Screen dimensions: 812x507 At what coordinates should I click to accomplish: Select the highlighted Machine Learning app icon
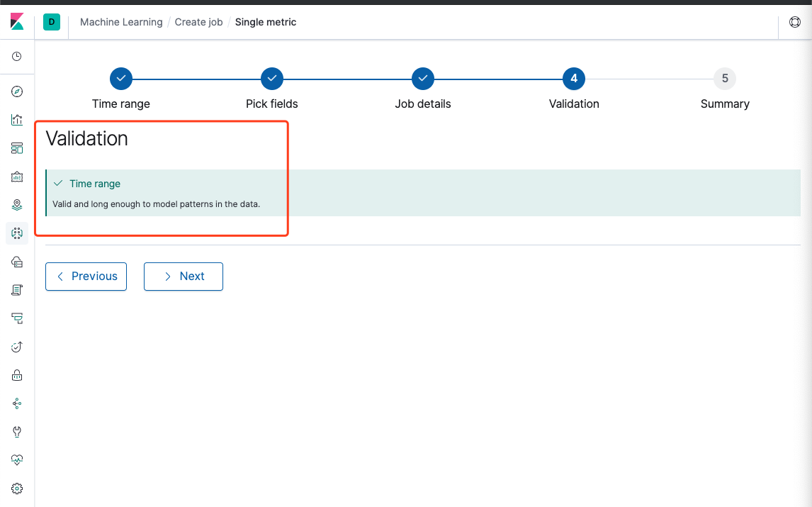pyautogui.click(x=17, y=233)
